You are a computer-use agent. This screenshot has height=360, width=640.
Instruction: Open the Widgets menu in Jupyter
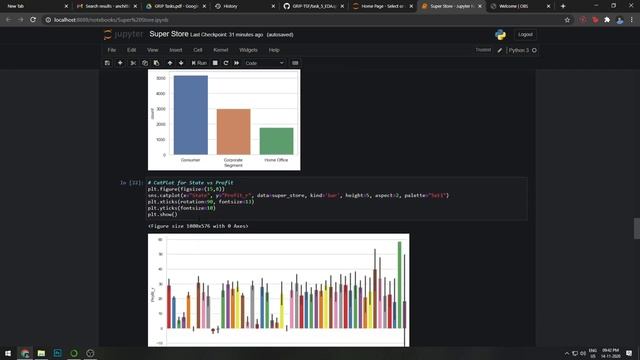(x=248, y=50)
